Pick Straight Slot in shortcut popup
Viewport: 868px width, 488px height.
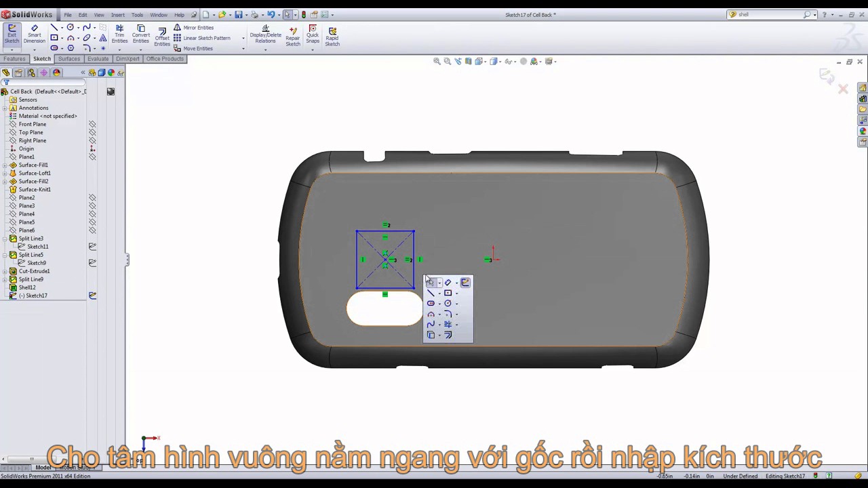[431, 304]
